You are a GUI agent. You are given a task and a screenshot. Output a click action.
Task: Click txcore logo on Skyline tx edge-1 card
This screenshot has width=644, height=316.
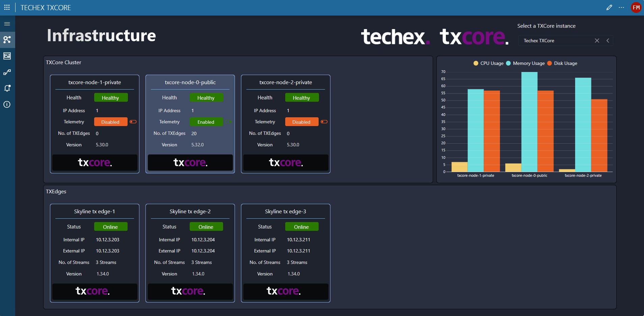[x=95, y=292]
